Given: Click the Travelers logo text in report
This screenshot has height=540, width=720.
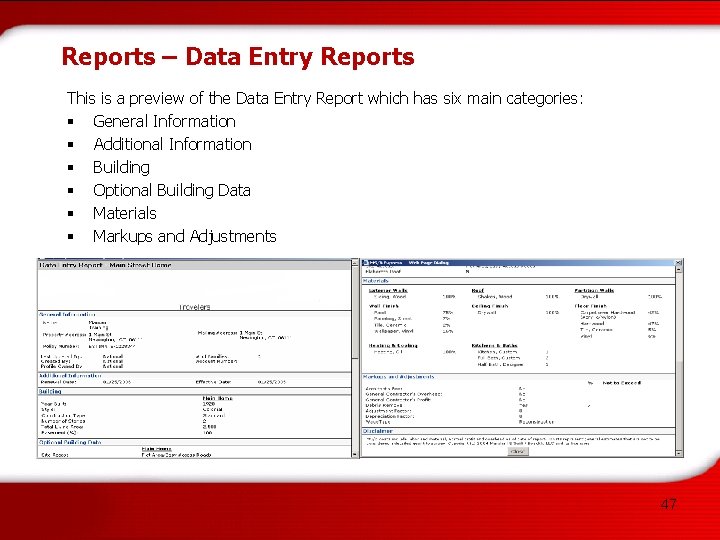Looking at the screenshot, I should point(195,307).
